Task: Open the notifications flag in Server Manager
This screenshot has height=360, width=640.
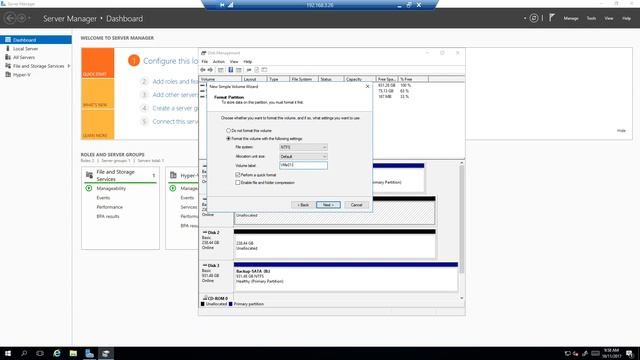Action: [552, 18]
